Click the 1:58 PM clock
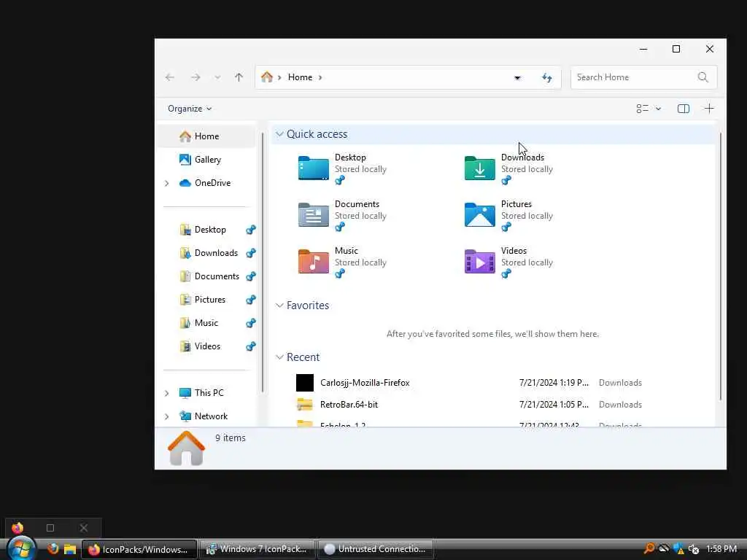 [x=721, y=549]
